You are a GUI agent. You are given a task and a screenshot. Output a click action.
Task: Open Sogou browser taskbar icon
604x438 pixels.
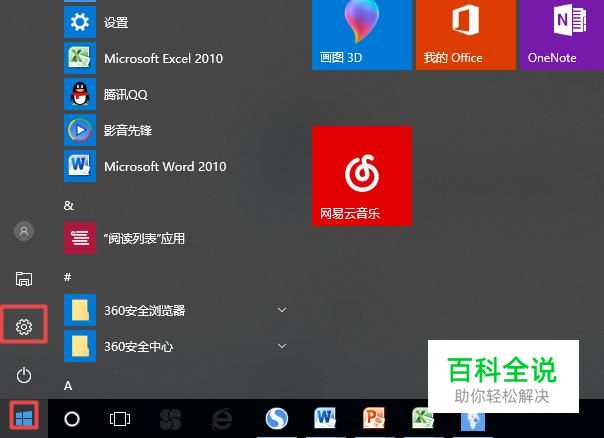point(277,419)
